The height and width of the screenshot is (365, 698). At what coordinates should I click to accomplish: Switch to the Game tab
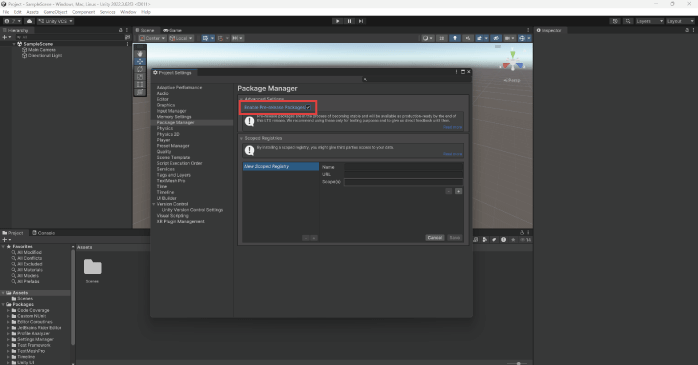(172, 30)
